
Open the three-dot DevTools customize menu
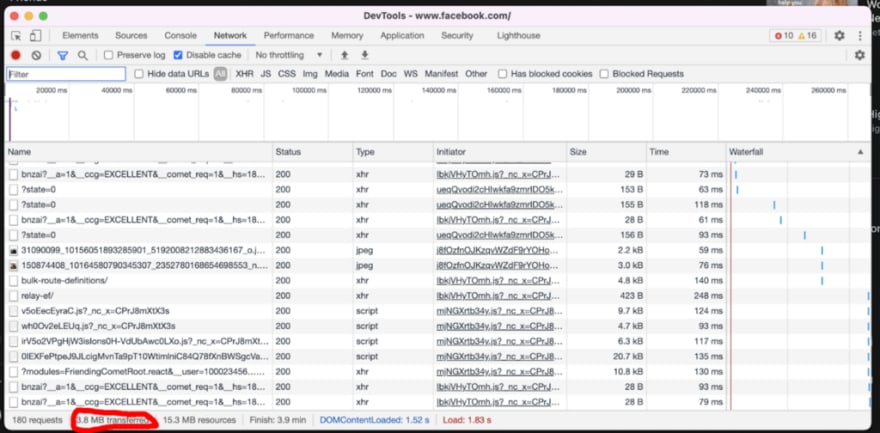click(x=860, y=35)
